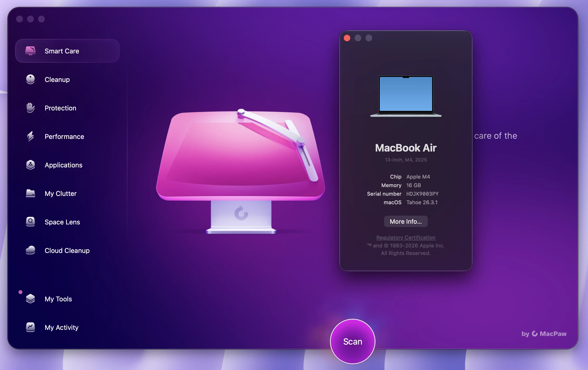The height and width of the screenshot is (370, 588).
Task: Click the MacBook Air laptop image
Action: click(406, 96)
